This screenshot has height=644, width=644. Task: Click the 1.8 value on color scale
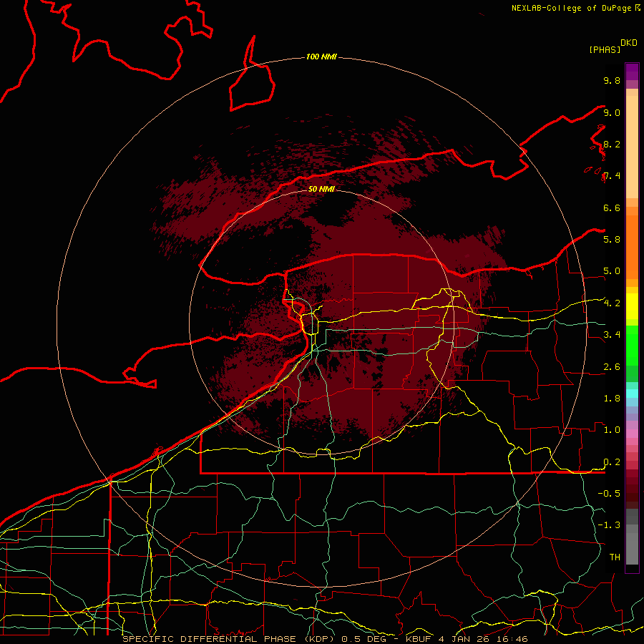coord(612,398)
